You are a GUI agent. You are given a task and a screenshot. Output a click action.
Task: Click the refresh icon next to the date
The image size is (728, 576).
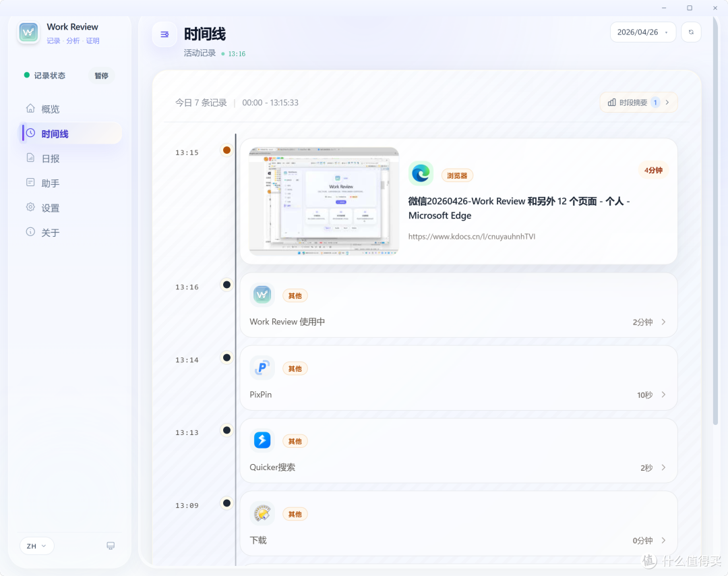pos(691,32)
